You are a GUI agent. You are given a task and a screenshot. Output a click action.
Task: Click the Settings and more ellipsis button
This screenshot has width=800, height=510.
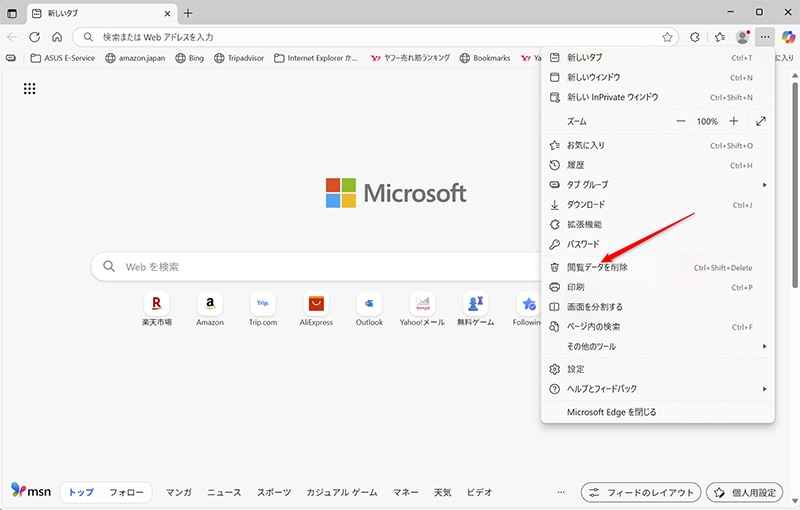pos(764,37)
